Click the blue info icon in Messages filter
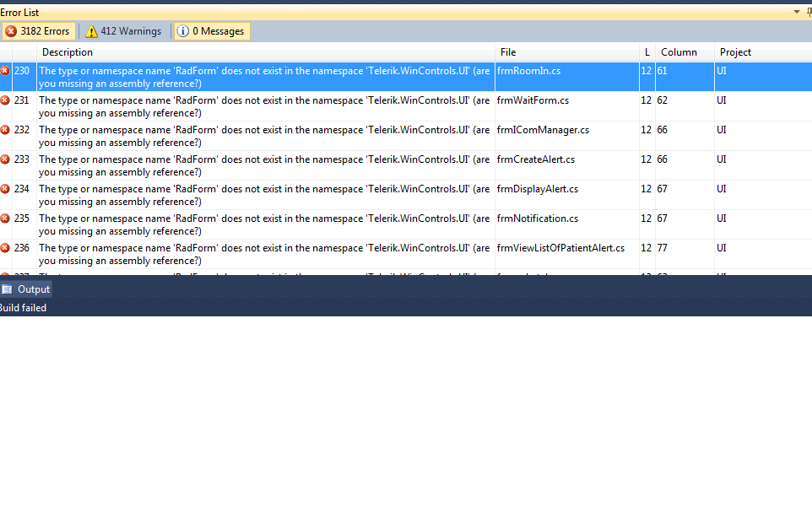 coord(183,31)
